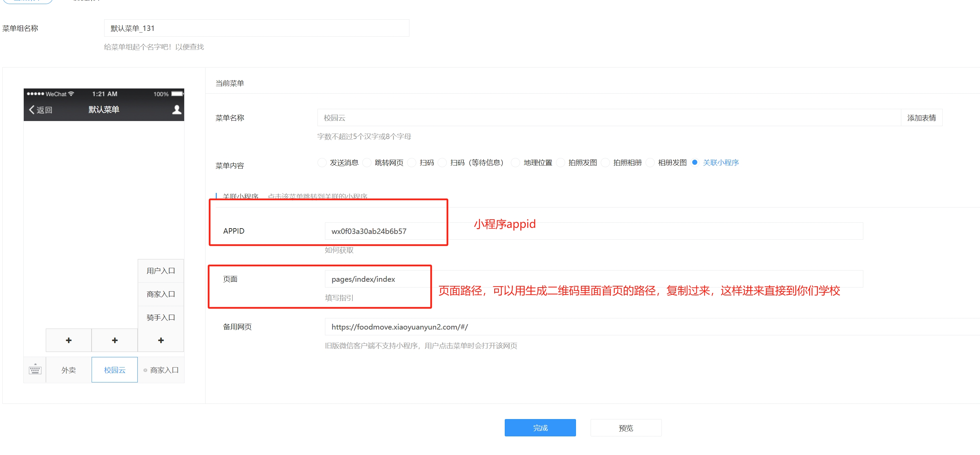Click the profile icon in WeChat header
The image size is (980, 455).
click(x=176, y=110)
